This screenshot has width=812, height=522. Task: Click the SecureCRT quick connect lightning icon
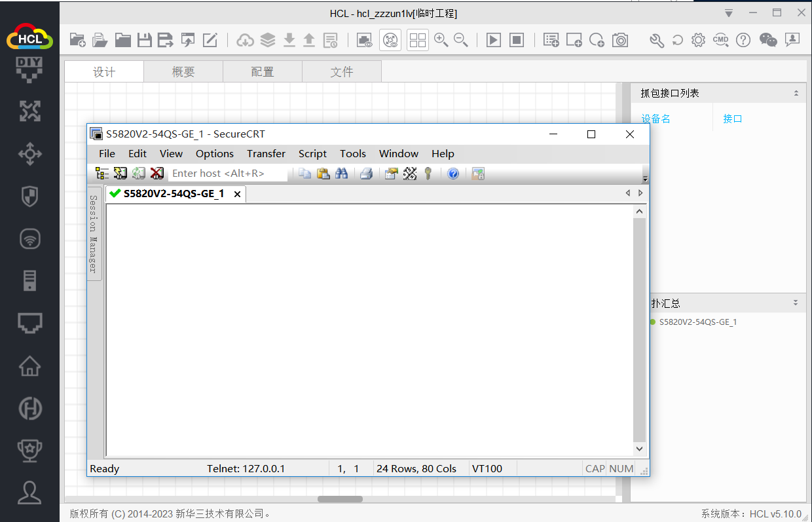[x=120, y=174]
